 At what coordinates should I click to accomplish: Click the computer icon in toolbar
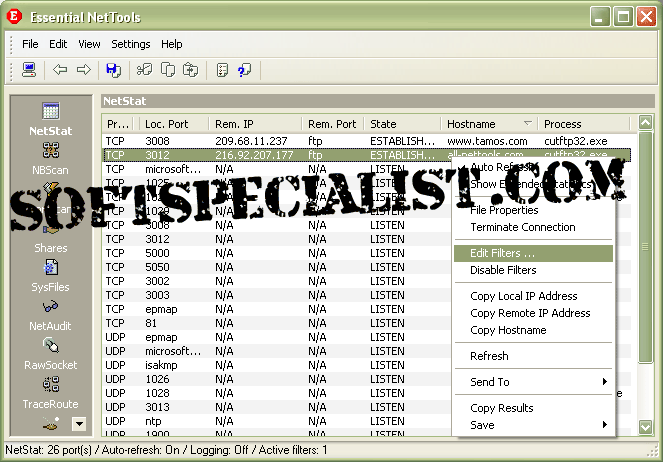[x=29, y=70]
